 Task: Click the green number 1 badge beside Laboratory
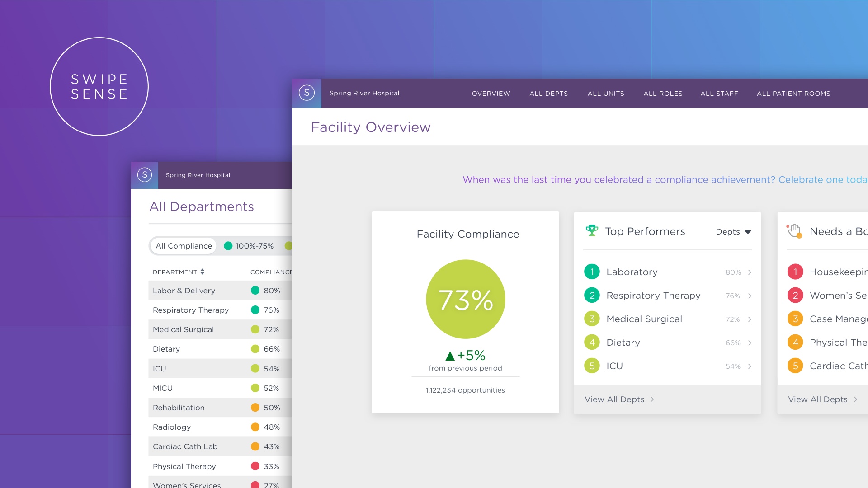point(592,272)
